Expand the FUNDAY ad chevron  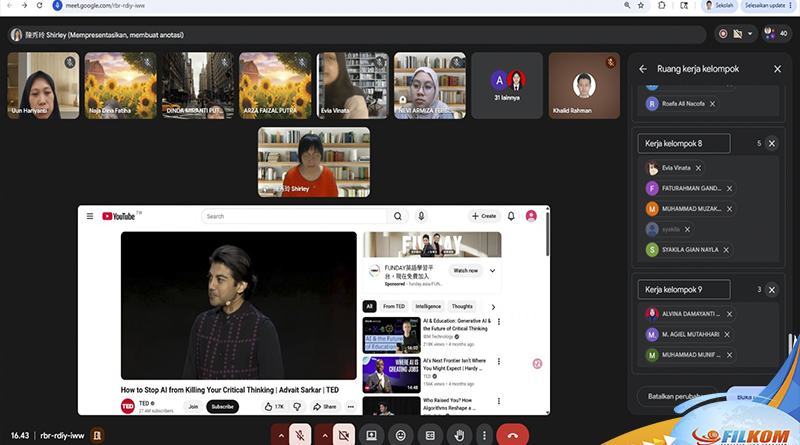click(492, 271)
